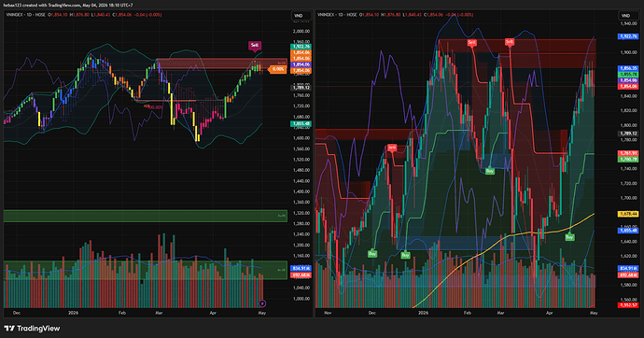Click the Feb label on left time axis
Viewport: 644px width, 338px height.
pos(122,313)
